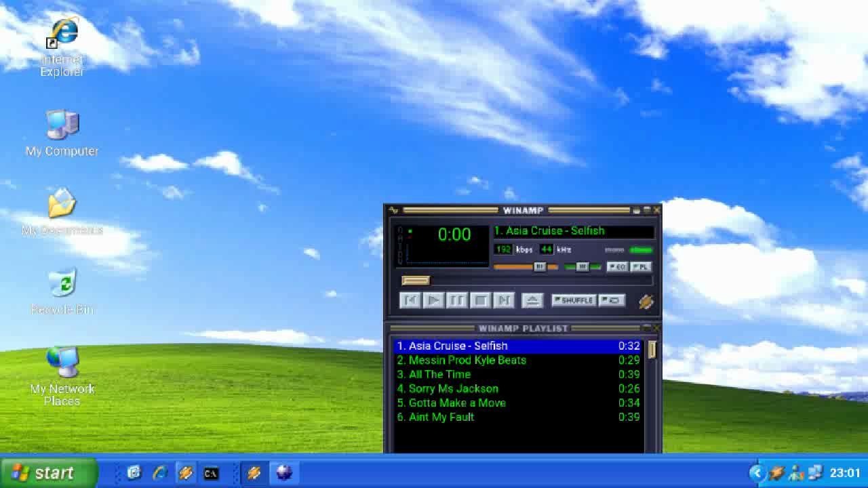Click the Winamp volume slider
This screenshot has width=868, height=488.
(x=526, y=267)
